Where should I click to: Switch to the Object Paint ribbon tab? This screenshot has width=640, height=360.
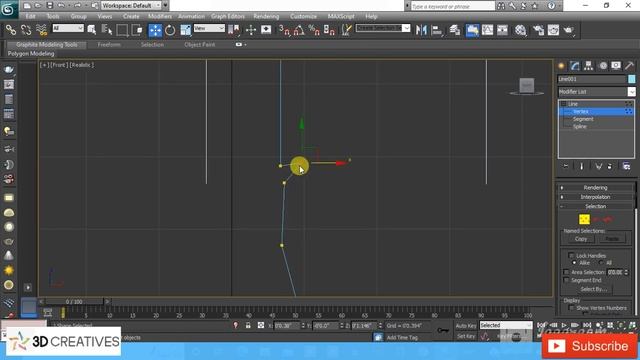pyautogui.click(x=200, y=44)
